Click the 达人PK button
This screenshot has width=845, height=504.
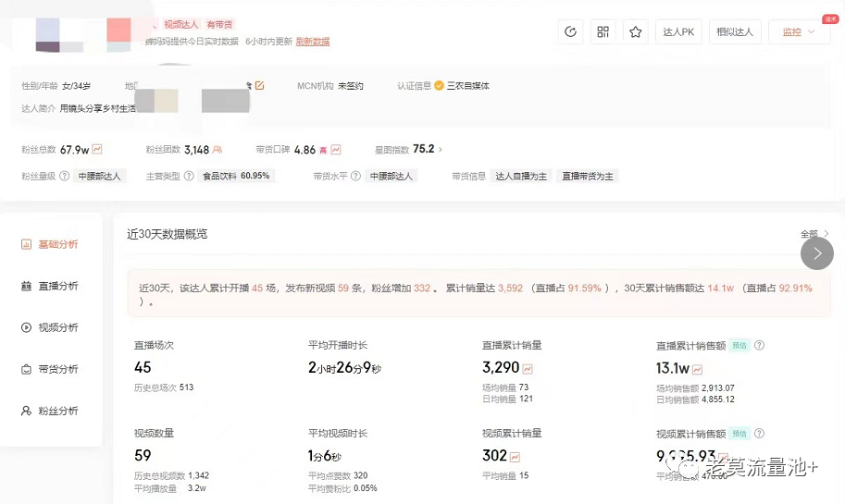[x=677, y=32]
